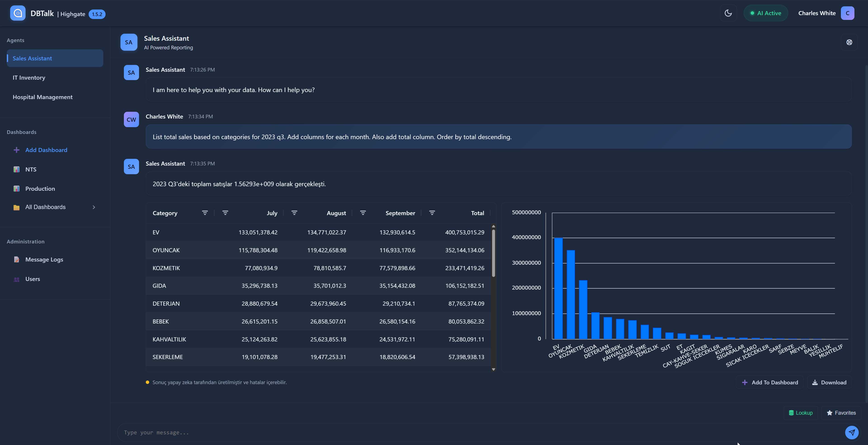Viewport: 868px width, 445px height.
Task: Click Add To Dashboard button
Action: pos(770,382)
